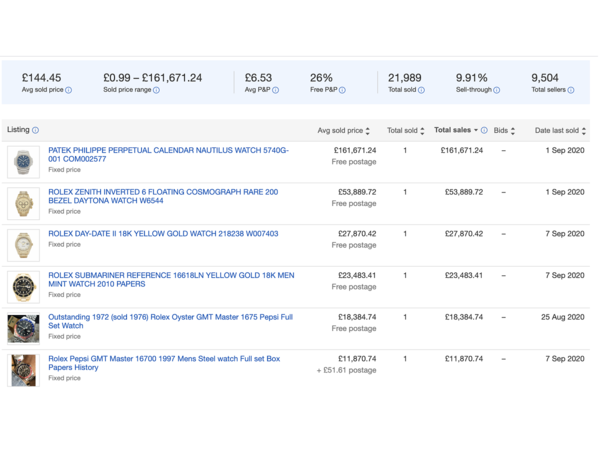Open Rolex Pepsi GMT Master 16700 listing

click(164, 363)
